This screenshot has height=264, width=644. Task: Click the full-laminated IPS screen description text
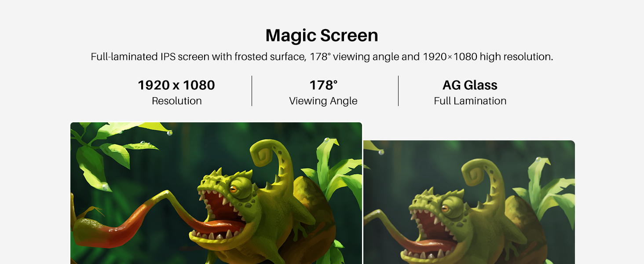tap(322, 57)
